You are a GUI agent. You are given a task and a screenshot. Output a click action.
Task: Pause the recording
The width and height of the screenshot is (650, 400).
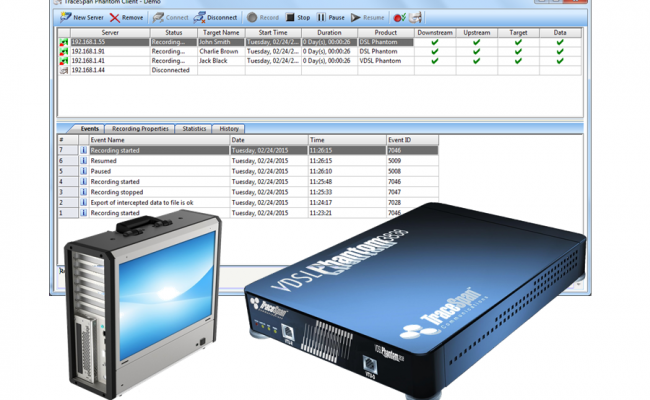coord(331,17)
